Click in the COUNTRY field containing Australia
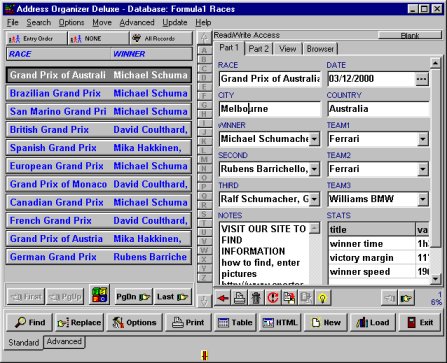 pos(379,109)
